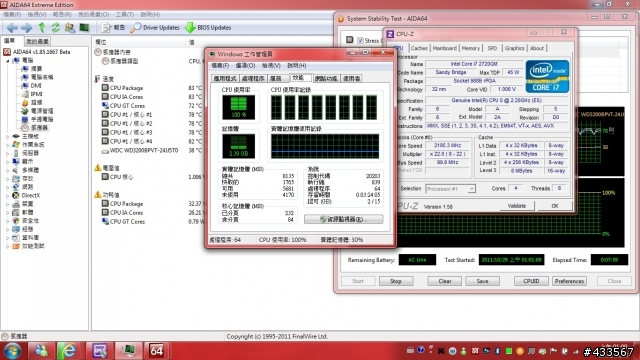This screenshot has height=360, width=640.
Task: Click the green monitor icon in AIDA64 toolbar
Action: point(84,28)
